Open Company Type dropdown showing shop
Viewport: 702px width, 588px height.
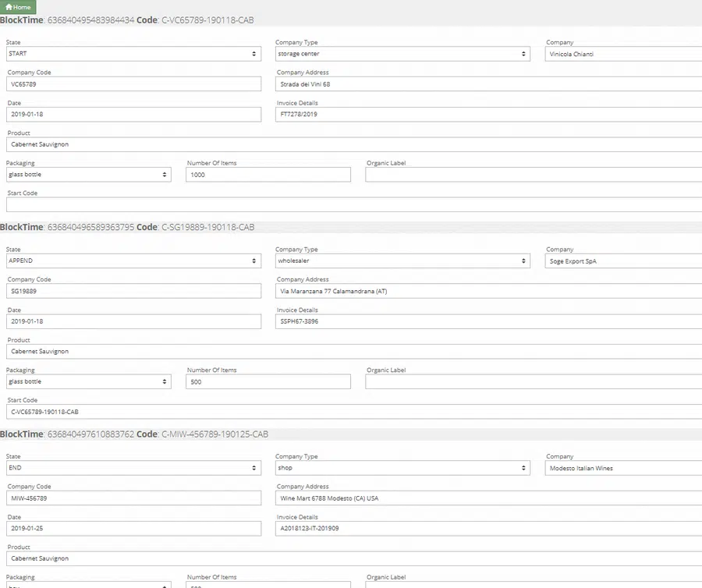[402, 468]
